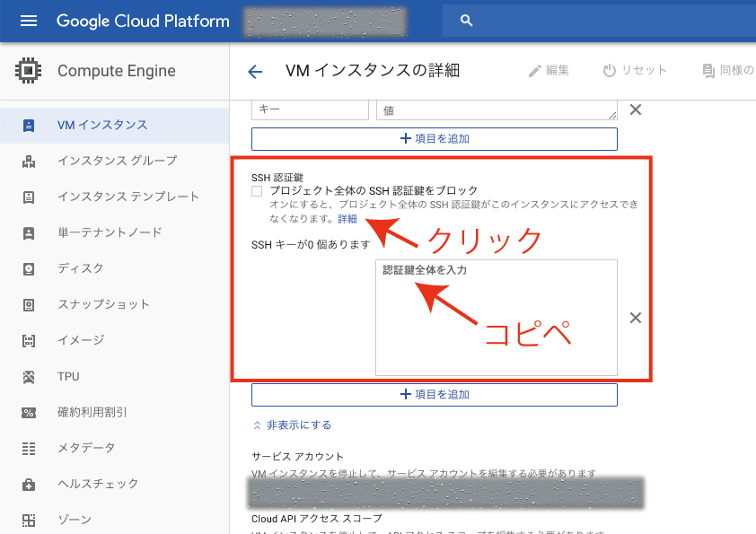
Task: Open ゾーン page in sidebar
Action: [114, 520]
